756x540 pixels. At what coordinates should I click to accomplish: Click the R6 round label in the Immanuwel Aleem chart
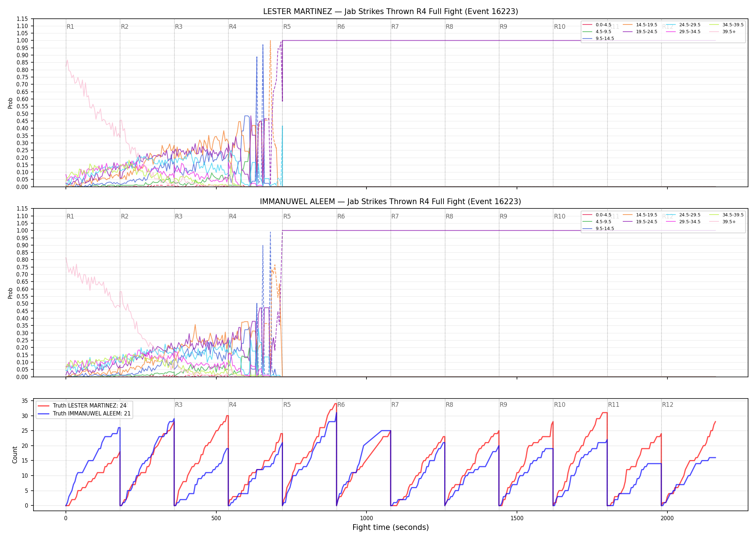(341, 216)
